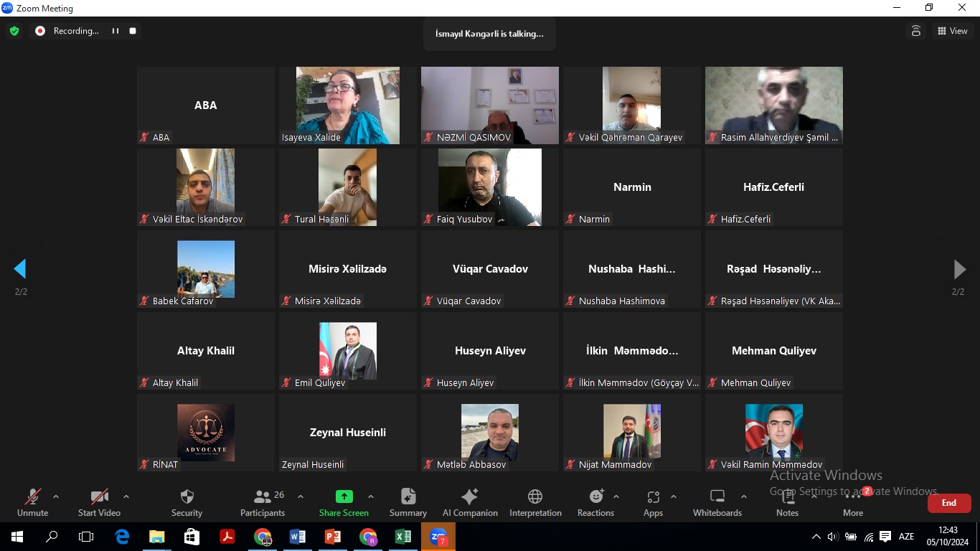Image resolution: width=980 pixels, height=551 pixels.
Task: Click Hafiz.Ceferli's muted microphone icon
Action: [712, 220]
